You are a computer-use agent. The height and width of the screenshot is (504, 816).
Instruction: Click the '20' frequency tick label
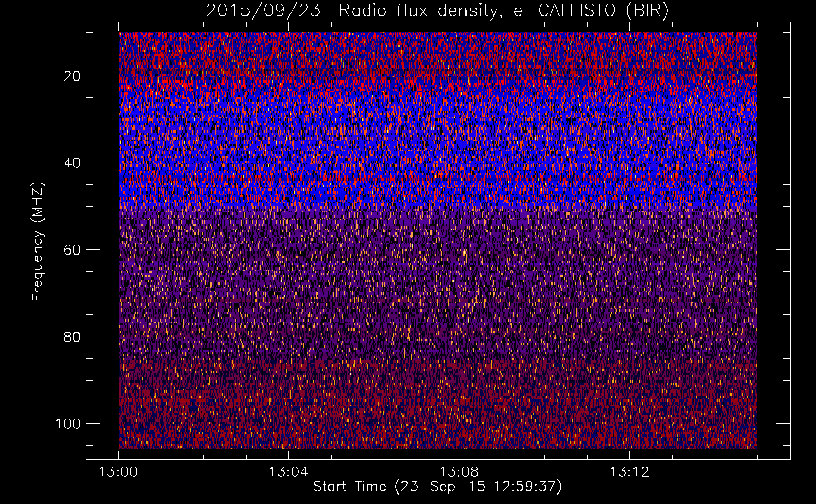(x=73, y=76)
